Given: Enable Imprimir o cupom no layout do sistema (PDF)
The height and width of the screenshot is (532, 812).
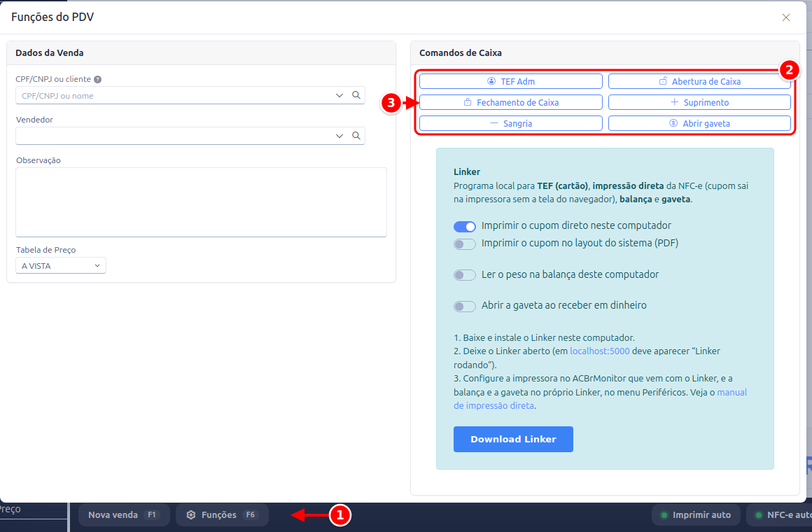Looking at the screenshot, I should pos(465,244).
